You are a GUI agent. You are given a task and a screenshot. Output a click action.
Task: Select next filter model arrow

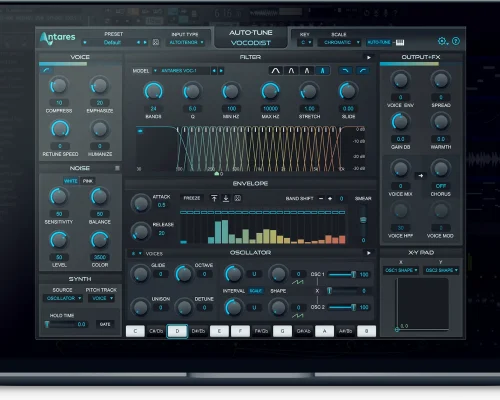pyautogui.click(x=221, y=71)
